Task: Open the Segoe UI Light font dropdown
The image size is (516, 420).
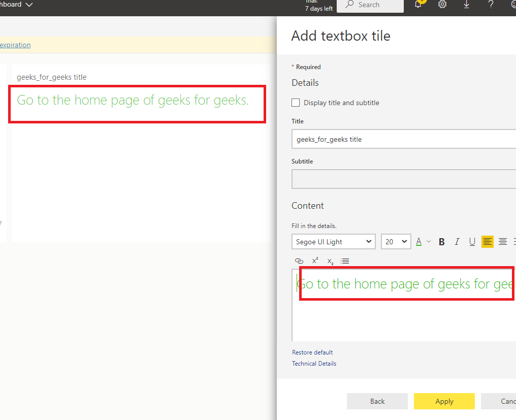Action: (x=333, y=242)
